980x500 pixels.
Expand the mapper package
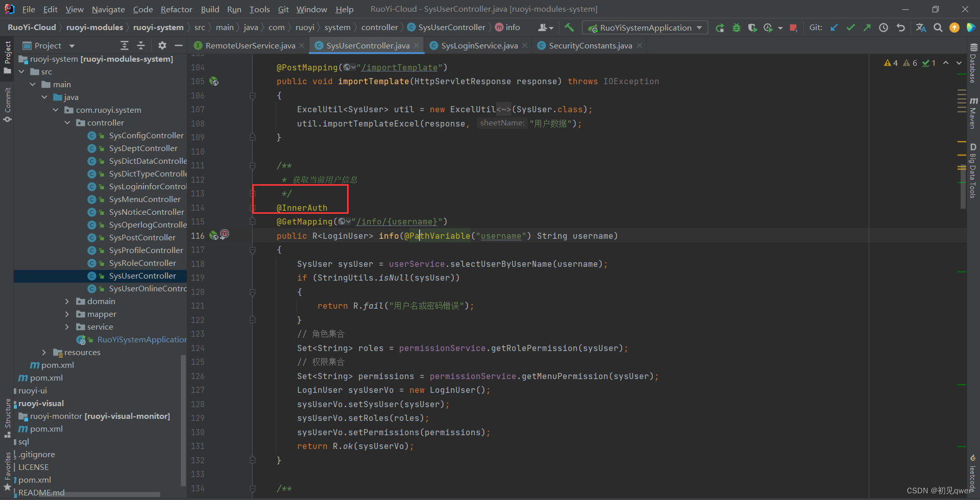click(x=67, y=314)
